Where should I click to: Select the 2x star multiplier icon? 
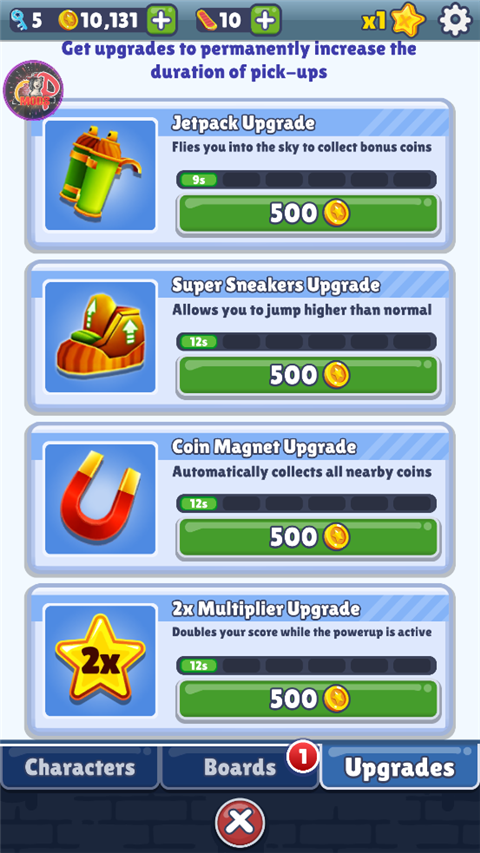pos(100,660)
